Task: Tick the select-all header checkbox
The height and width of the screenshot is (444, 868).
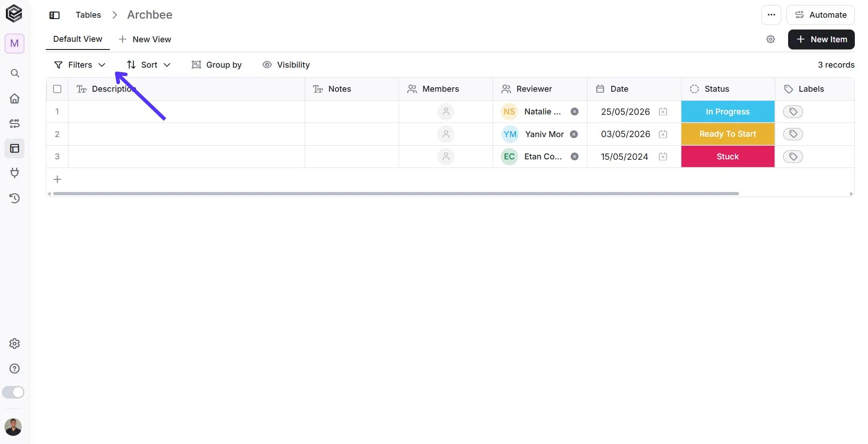Action: coord(57,89)
